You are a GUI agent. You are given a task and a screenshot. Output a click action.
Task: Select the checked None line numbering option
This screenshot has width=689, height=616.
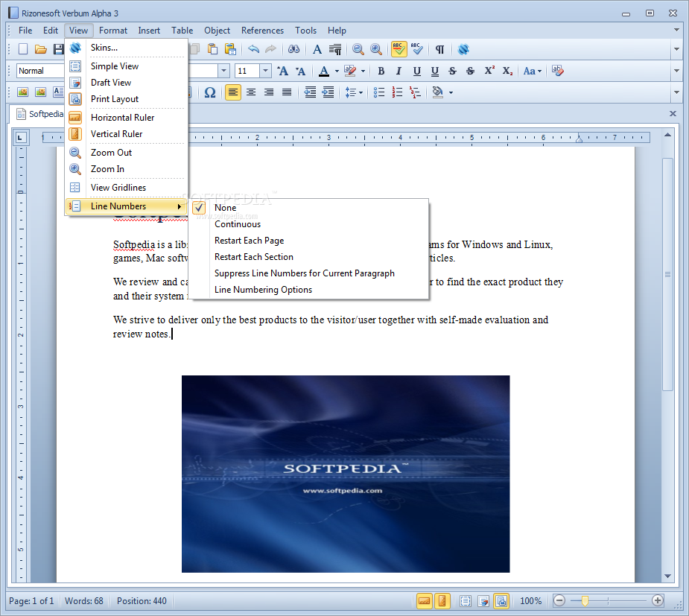click(310, 208)
